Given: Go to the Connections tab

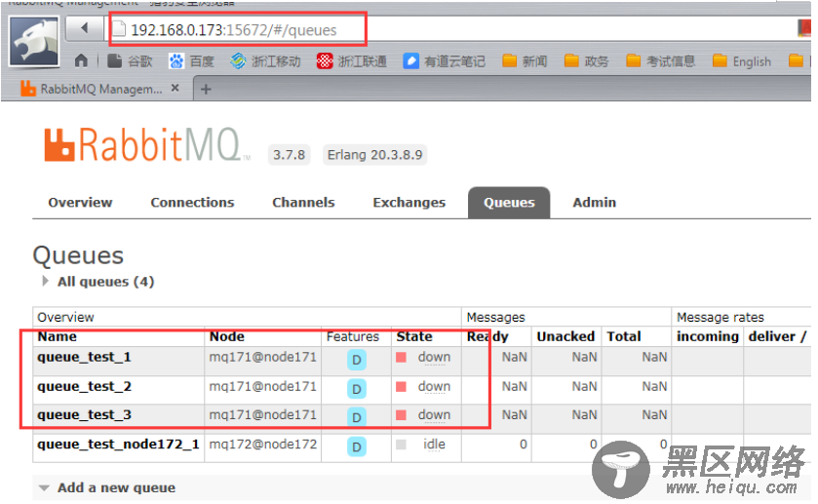Looking at the screenshot, I should 192,203.
